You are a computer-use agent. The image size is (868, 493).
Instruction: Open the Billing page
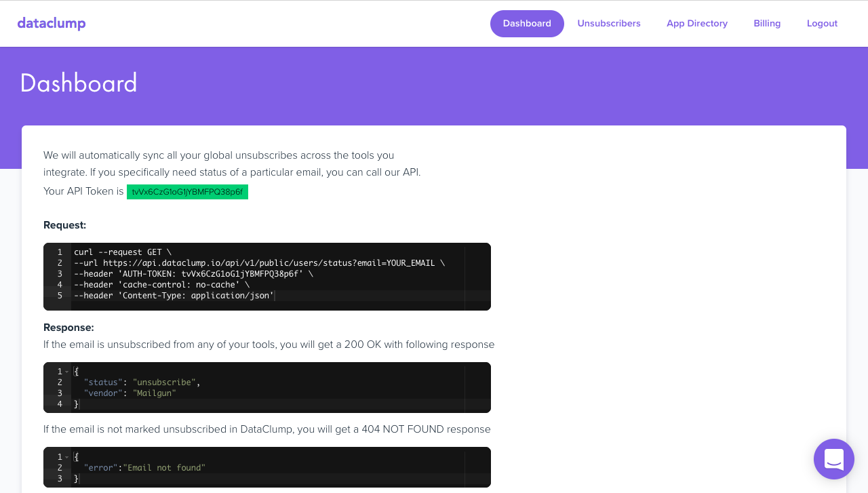tap(767, 24)
